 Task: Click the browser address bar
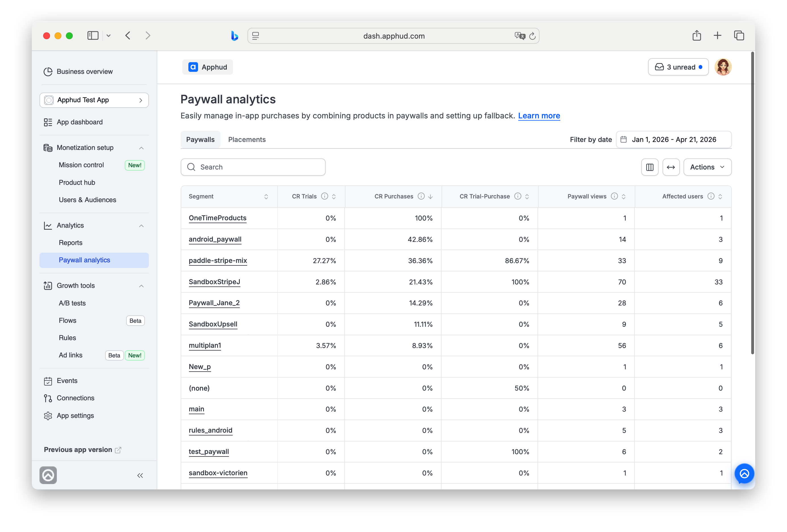(x=393, y=36)
